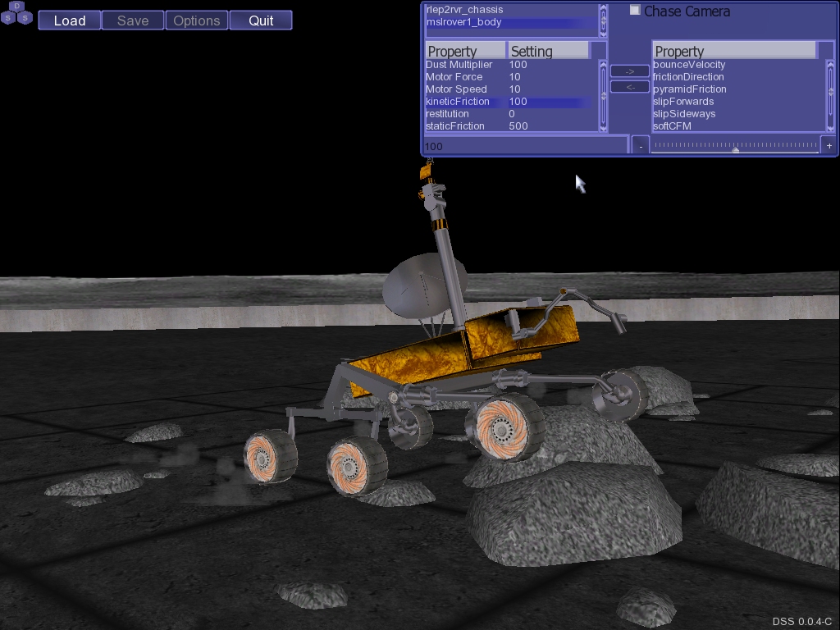Click the available properties scroll-down arrow
840x630 pixels.
click(x=830, y=128)
